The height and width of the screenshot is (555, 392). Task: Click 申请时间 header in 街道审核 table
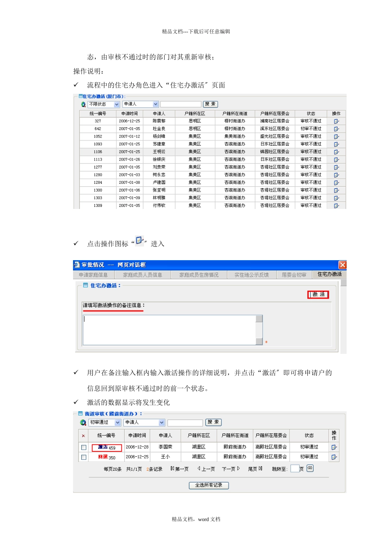137,436
